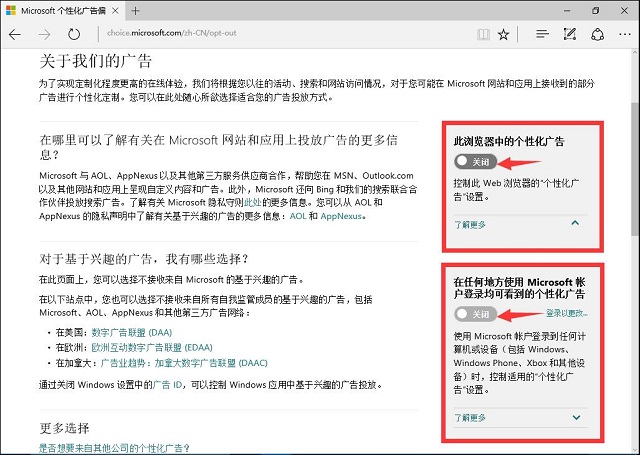Minimize the Edge browser window
640x455 pixels.
tap(567, 11)
